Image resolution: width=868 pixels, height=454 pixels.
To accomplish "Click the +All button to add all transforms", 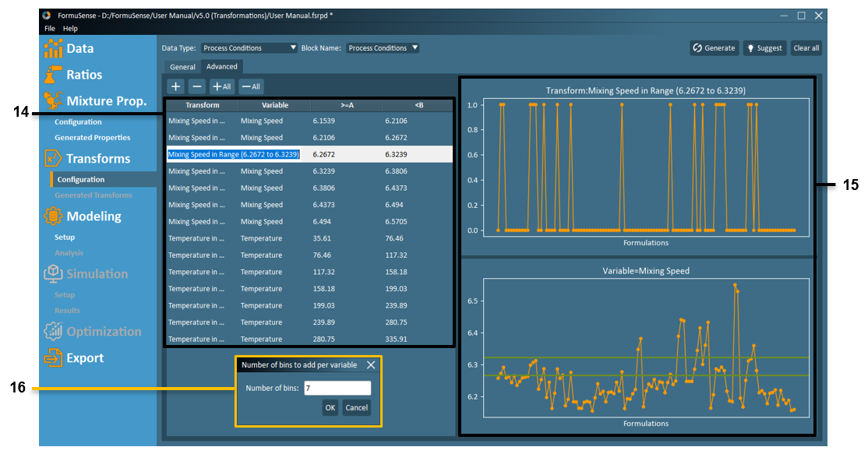I will pyautogui.click(x=221, y=86).
